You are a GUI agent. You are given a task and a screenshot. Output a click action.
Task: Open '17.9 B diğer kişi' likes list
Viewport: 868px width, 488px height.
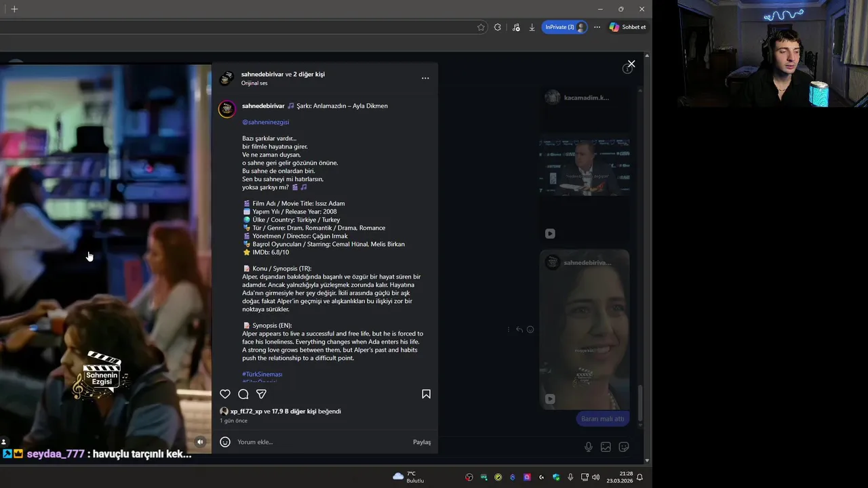point(294,411)
